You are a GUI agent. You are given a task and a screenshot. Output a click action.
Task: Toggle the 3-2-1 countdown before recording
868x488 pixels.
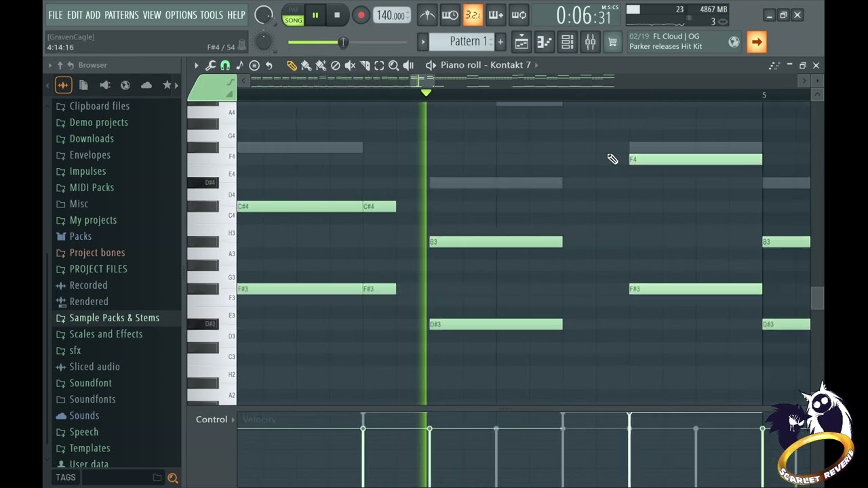(473, 15)
